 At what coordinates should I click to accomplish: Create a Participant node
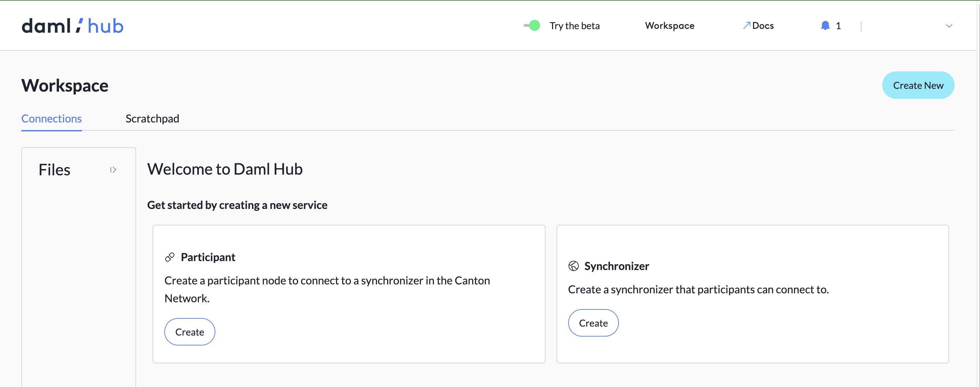tap(190, 331)
